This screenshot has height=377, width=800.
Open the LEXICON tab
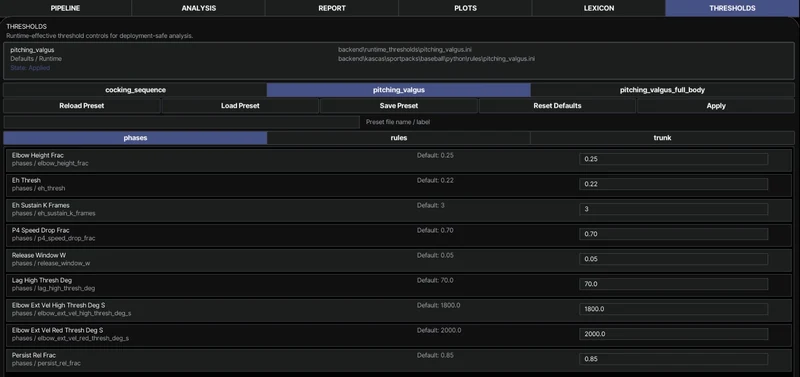pyautogui.click(x=598, y=8)
